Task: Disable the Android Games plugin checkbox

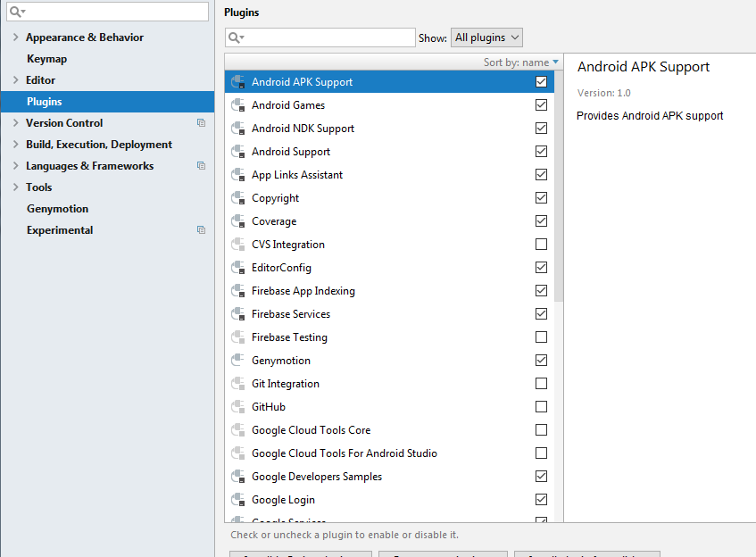Action: [x=541, y=105]
